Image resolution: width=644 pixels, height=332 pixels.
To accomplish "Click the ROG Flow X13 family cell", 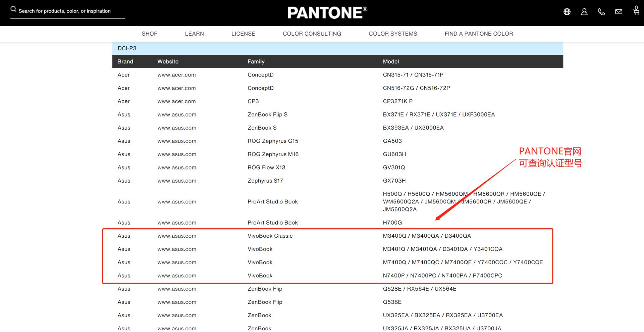I will pos(266,168).
